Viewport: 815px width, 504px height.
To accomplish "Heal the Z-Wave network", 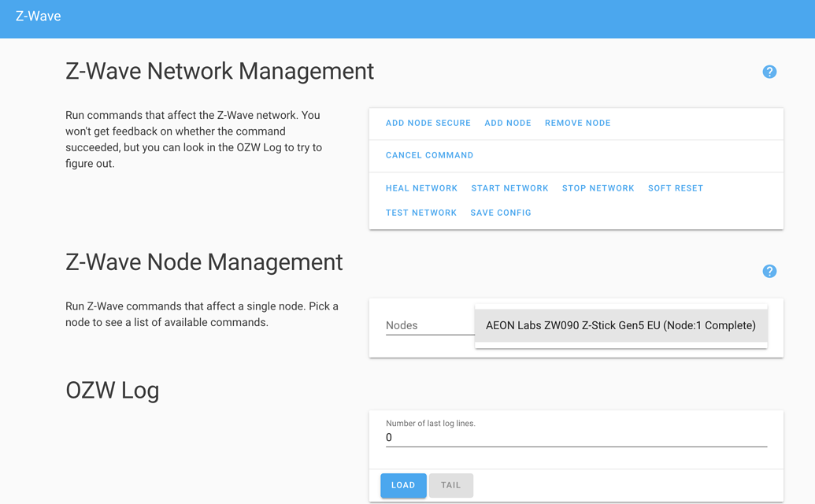I will pyautogui.click(x=421, y=188).
